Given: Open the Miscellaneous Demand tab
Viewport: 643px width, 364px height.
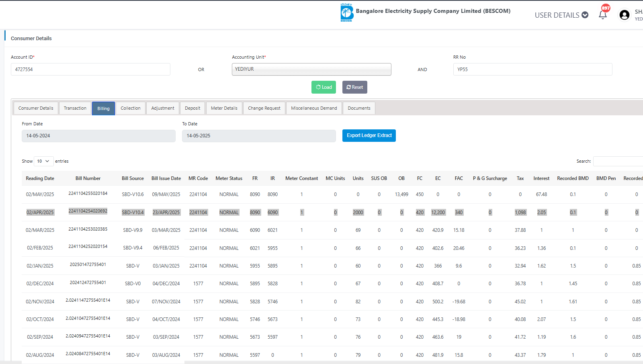Looking at the screenshot, I should pyautogui.click(x=314, y=108).
